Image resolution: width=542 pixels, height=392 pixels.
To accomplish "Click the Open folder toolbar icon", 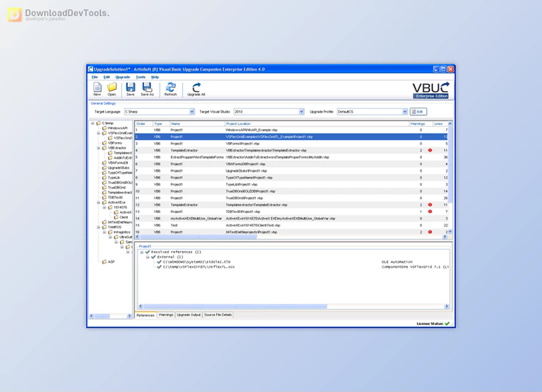I will pyautogui.click(x=111, y=87).
